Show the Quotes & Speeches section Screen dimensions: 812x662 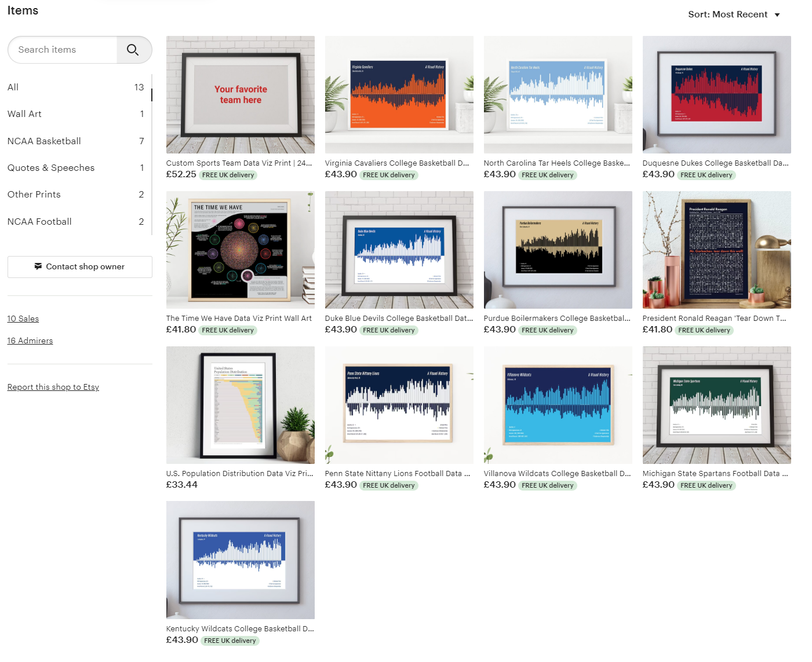pyautogui.click(x=51, y=168)
